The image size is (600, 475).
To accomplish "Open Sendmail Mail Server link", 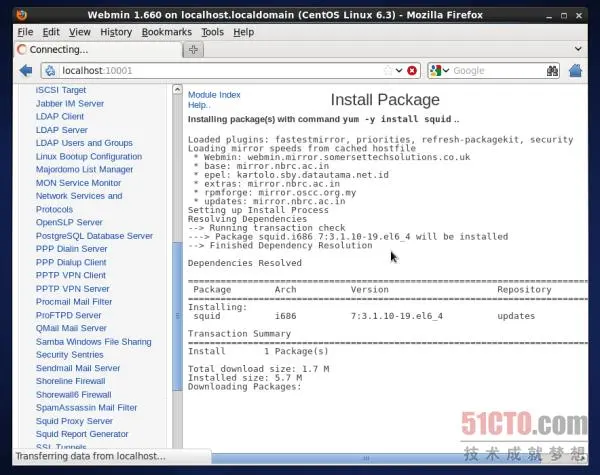I will point(78,368).
